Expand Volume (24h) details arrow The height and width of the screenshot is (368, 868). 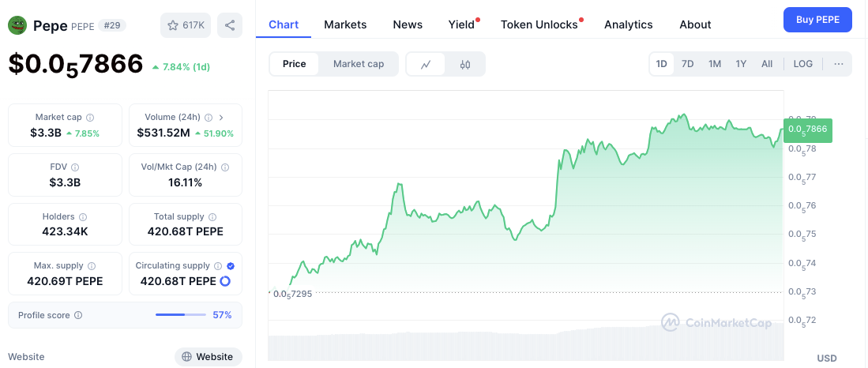coord(221,118)
